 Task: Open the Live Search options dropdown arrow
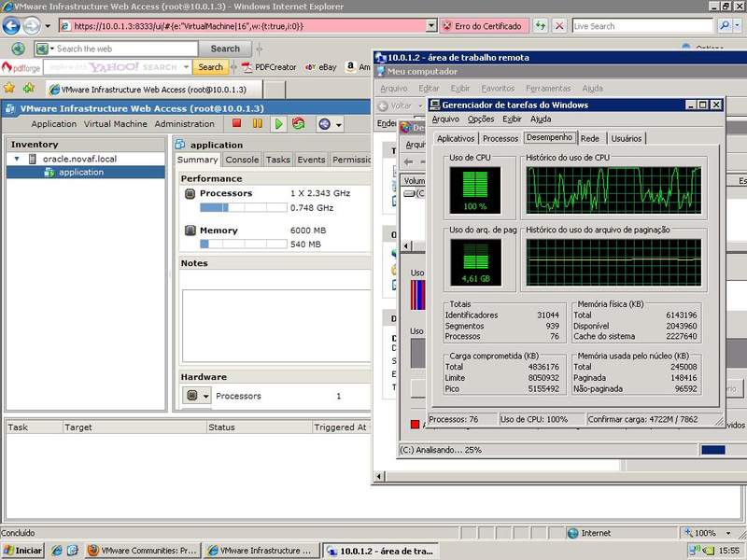coord(738,26)
